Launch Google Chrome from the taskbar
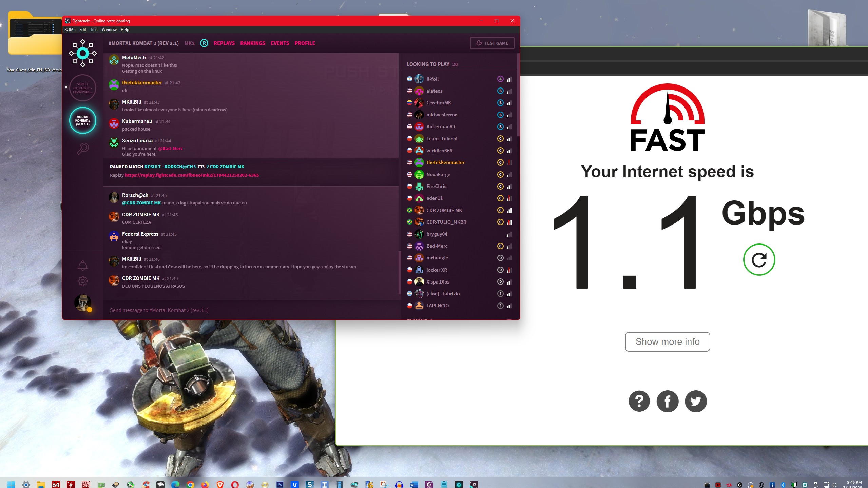Viewport: 868px width, 488px height. pyautogui.click(x=190, y=485)
